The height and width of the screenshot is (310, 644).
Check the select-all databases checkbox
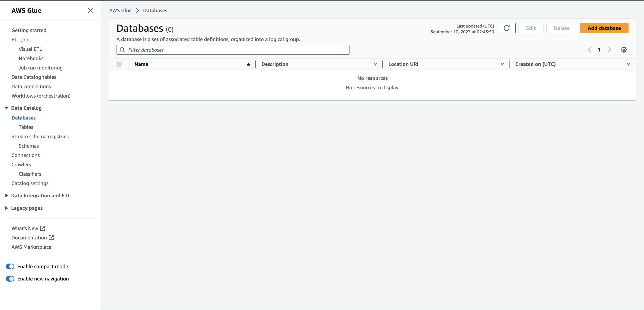tap(119, 64)
